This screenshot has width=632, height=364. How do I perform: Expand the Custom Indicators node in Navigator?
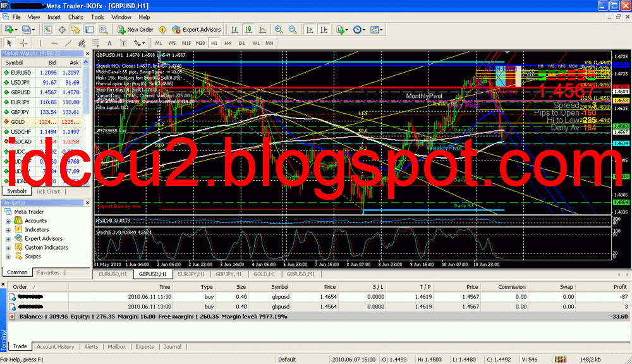(8, 248)
